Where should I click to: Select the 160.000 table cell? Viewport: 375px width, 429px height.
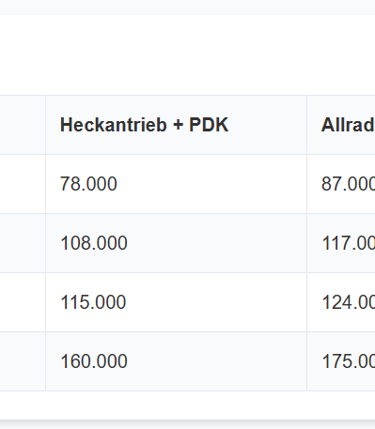176,361
